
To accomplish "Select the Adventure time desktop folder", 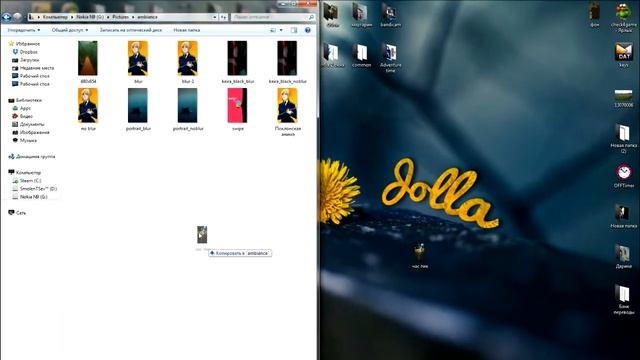I will [x=390, y=58].
